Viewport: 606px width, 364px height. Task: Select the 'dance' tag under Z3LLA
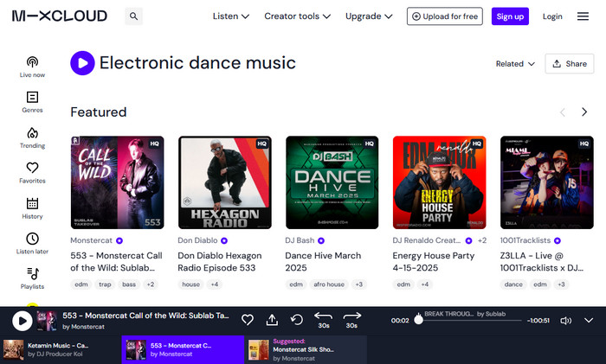[513, 284]
